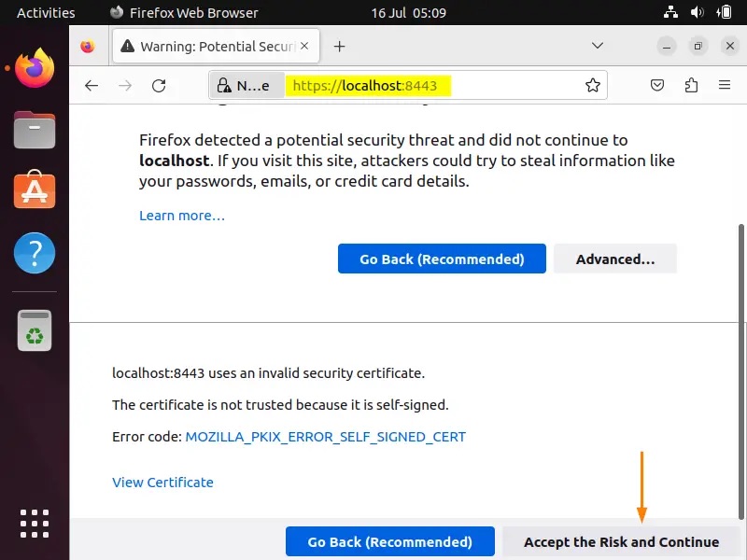
Task: Open the Pocket save icon
Action: point(657,86)
